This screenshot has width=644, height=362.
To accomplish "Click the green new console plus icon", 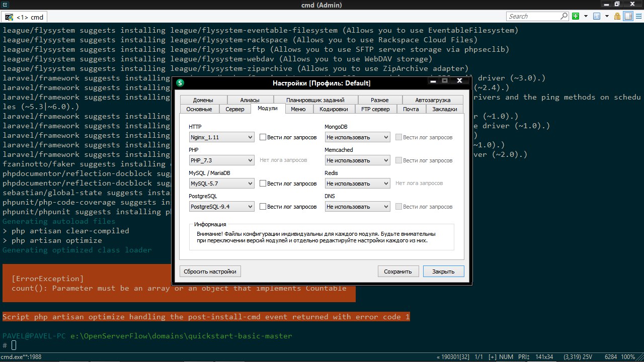I will click(576, 17).
